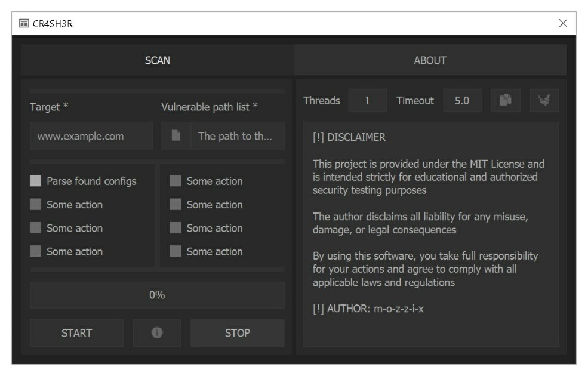Click the START button
This screenshot has width=588, height=376.
coord(76,333)
